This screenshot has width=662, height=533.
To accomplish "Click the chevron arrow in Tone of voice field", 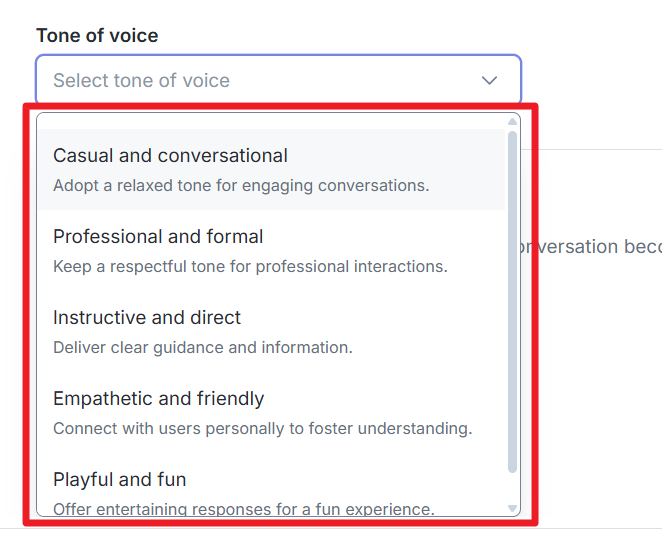I will point(489,80).
